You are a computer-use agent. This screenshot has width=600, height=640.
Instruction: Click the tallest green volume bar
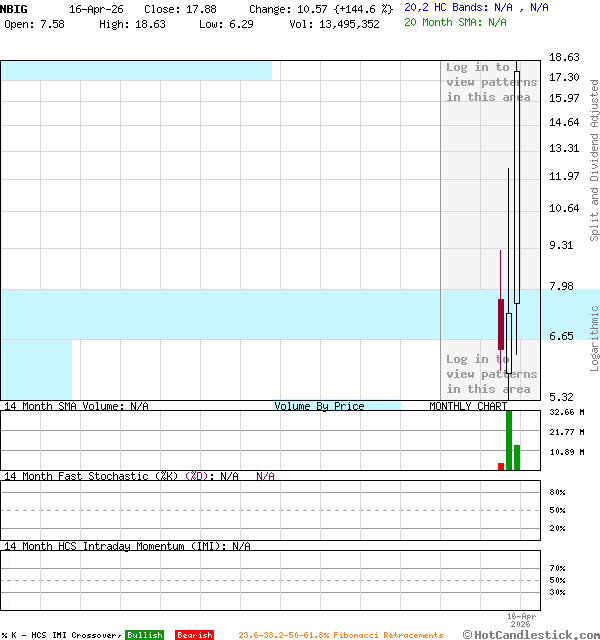click(x=509, y=440)
